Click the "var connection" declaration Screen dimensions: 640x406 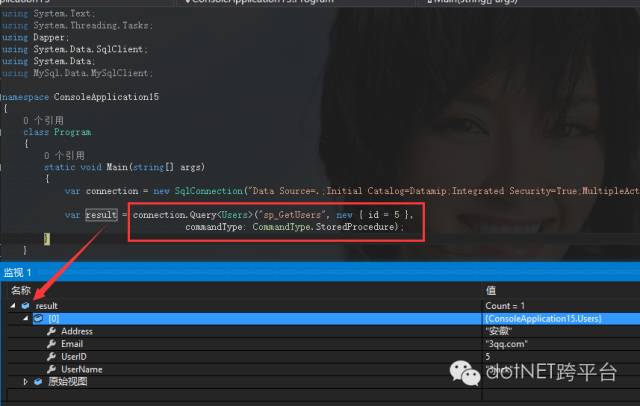tap(102, 191)
